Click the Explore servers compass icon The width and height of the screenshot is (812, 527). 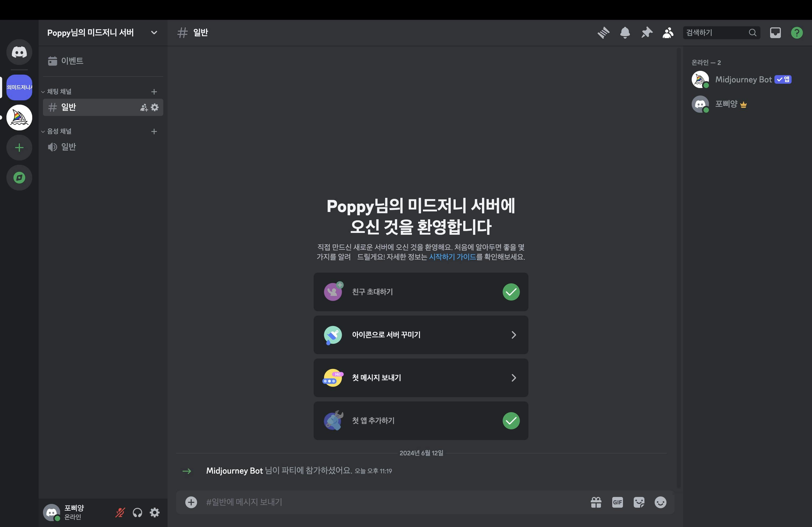pyautogui.click(x=19, y=178)
